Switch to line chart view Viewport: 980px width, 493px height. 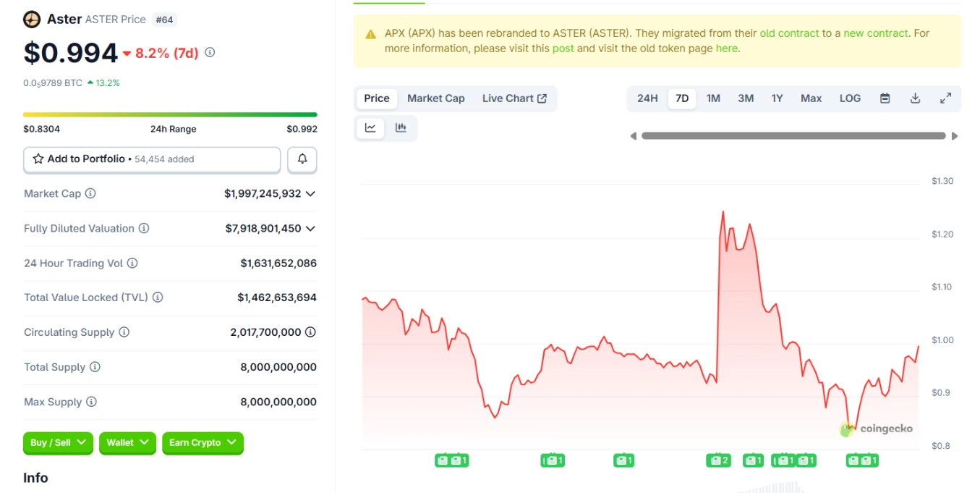(x=370, y=128)
